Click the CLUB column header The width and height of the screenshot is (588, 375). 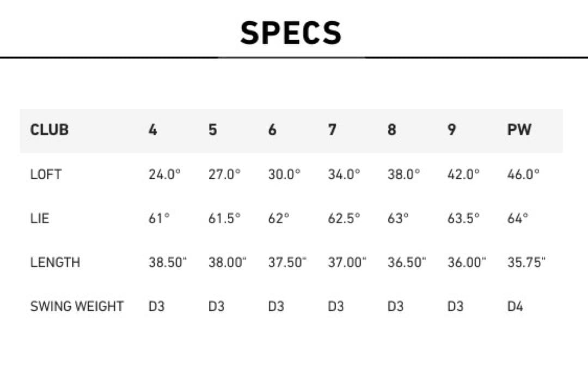50,131
